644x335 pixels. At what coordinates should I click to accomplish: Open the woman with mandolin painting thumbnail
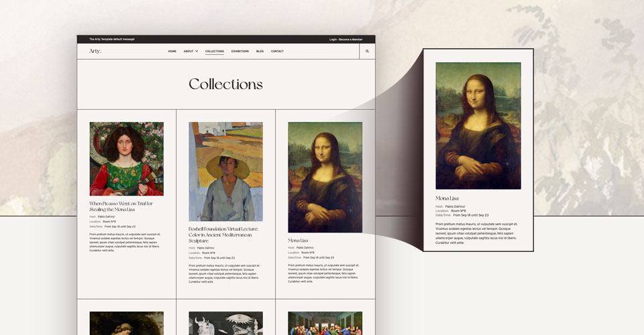(127, 159)
